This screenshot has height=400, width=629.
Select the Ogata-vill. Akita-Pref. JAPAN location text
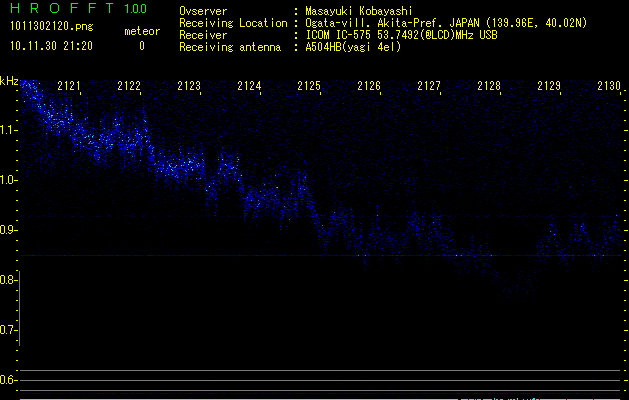pyautogui.click(x=446, y=23)
